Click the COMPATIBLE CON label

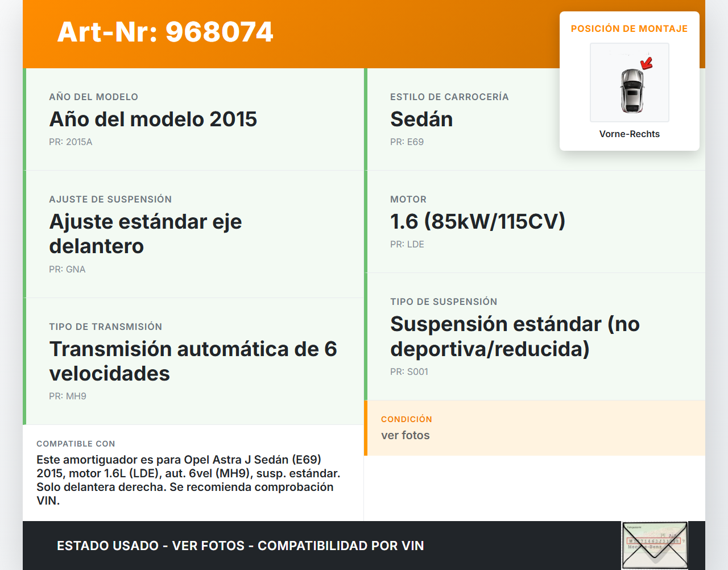[76, 444]
